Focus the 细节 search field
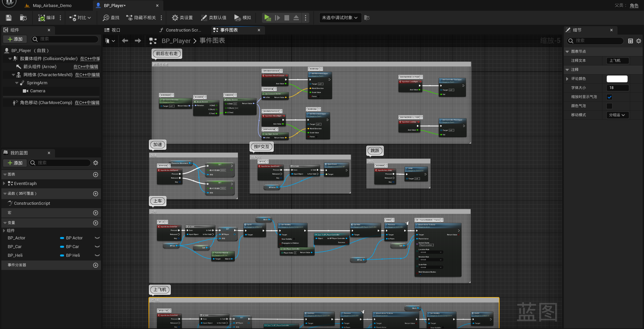 click(x=595, y=41)
